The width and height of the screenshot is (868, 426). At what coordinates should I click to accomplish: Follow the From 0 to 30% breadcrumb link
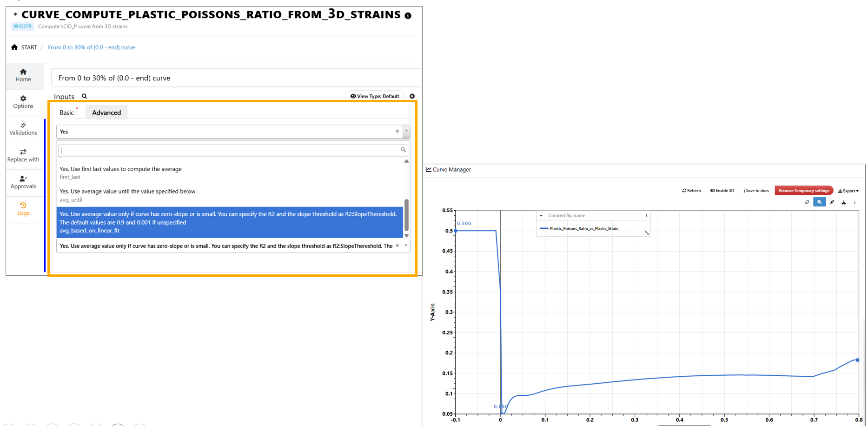92,47
